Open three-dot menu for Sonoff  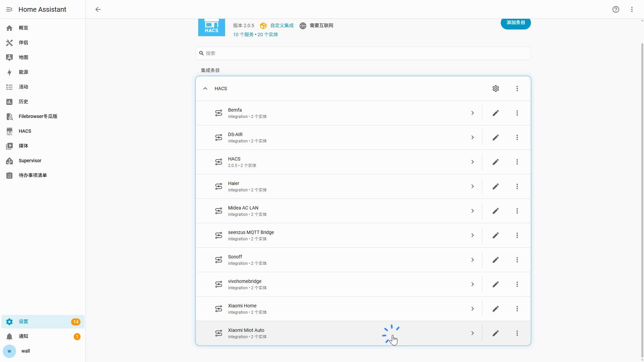pyautogui.click(x=517, y=260)
